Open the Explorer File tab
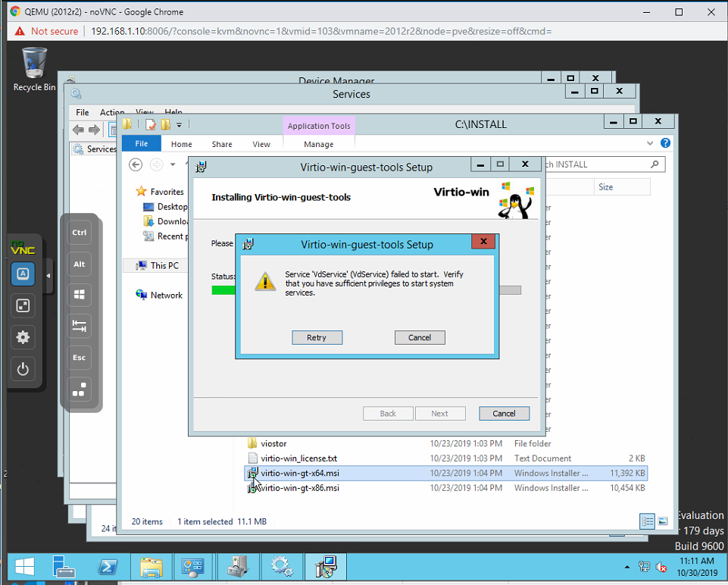Viewport: 728px width, 585px height. pyautogui.click(x=142, y=144)
